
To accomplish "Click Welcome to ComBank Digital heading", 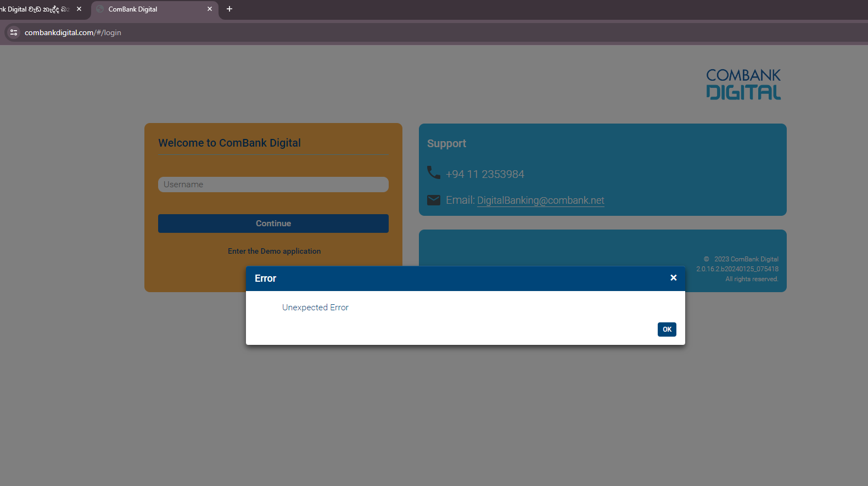I will coord(229,143).
